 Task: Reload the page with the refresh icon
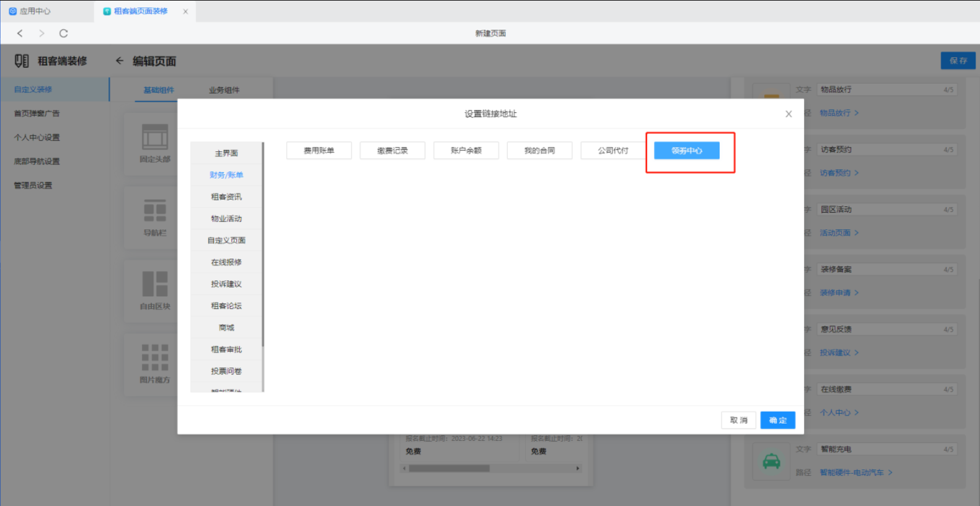63,33
